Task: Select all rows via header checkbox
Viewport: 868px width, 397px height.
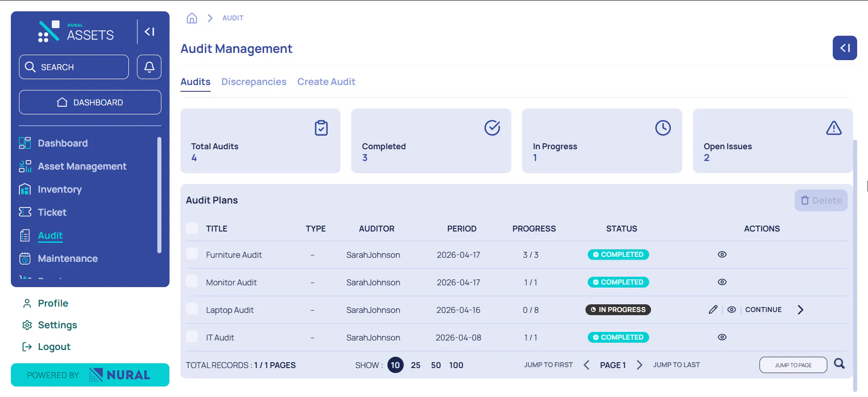Action: tap(192, 228)
